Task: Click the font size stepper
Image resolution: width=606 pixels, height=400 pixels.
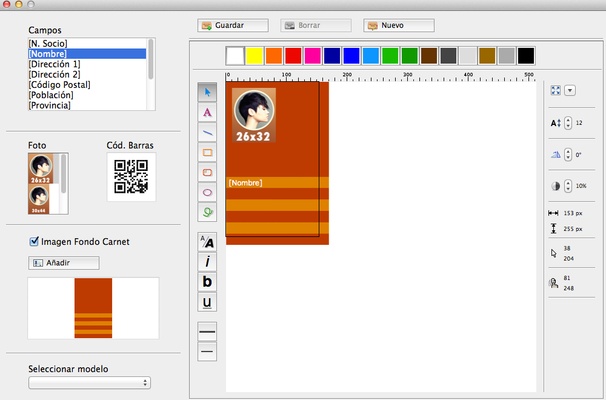Action: 568,123
